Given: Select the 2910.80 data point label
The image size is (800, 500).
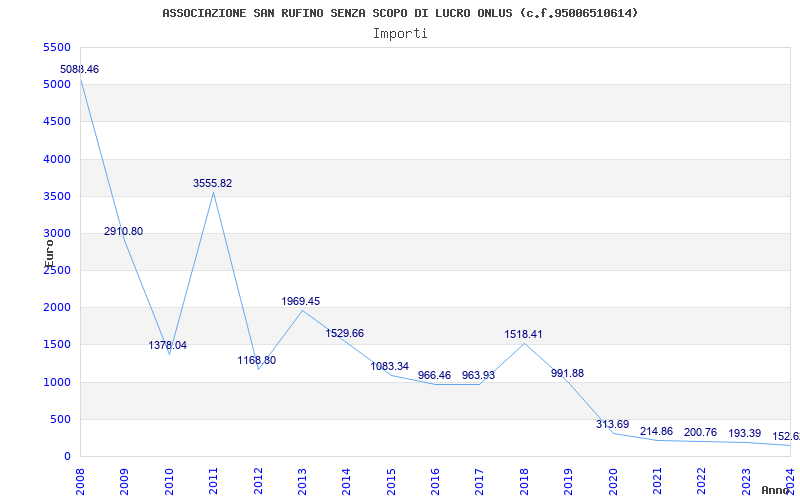Looking at the screenshot, I should (x=123, y=231).
